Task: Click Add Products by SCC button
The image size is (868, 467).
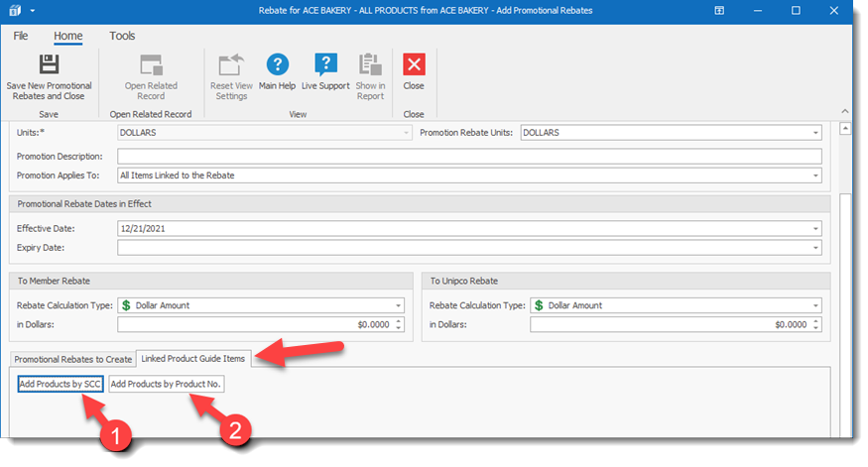Action: coord(60,384)
